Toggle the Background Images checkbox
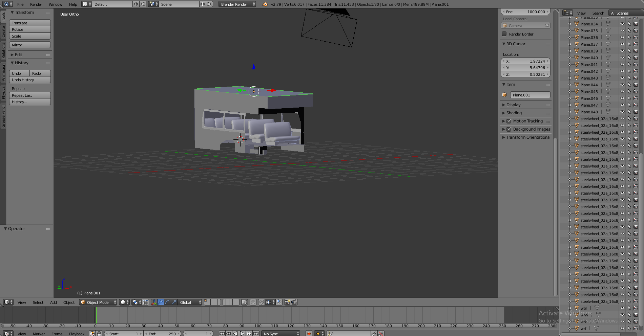This screenshot has height=336, width=644. pos(509,129)
